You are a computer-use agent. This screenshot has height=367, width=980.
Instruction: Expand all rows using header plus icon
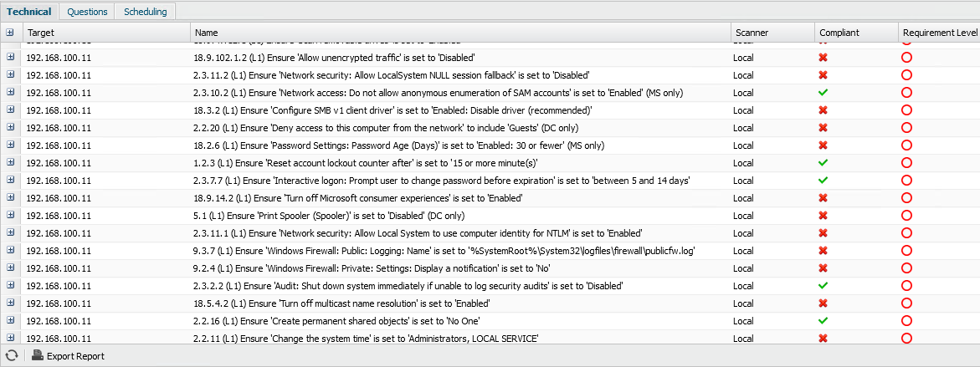(10, 33)
